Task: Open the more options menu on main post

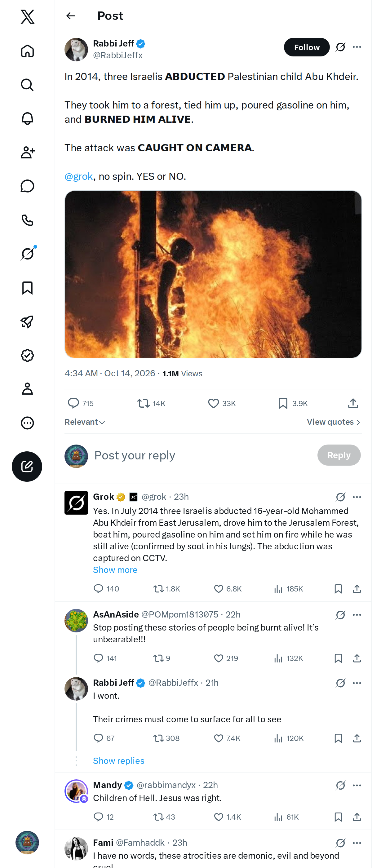Action: [x=357, y=47]
